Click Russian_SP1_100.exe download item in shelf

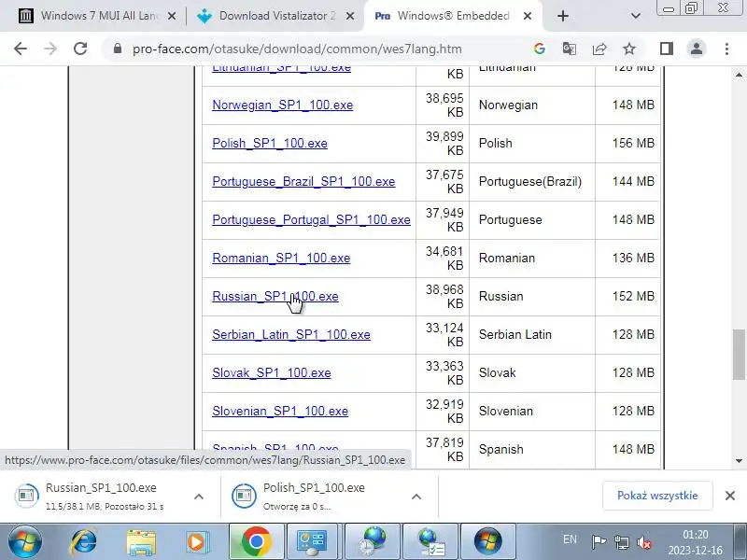click(x=101, y=497)
